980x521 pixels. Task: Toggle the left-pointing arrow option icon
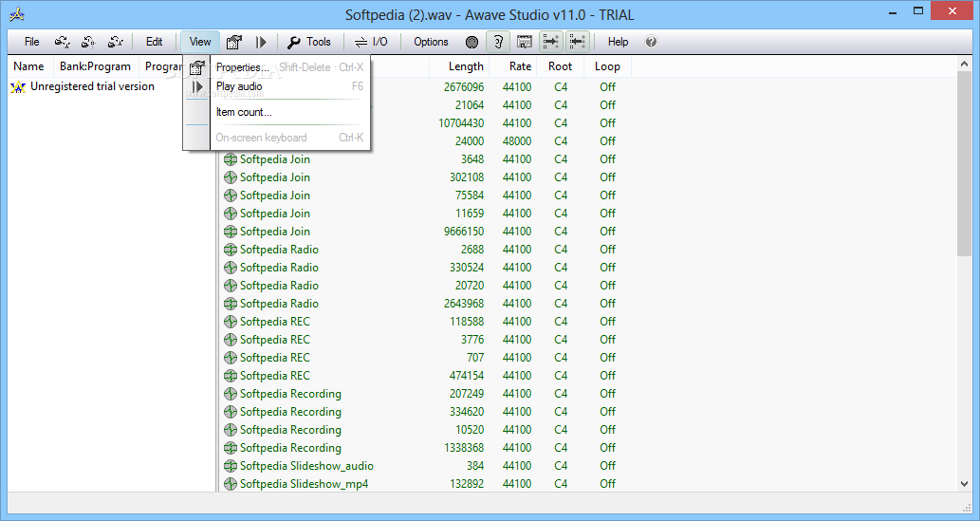tap(577, 42)
